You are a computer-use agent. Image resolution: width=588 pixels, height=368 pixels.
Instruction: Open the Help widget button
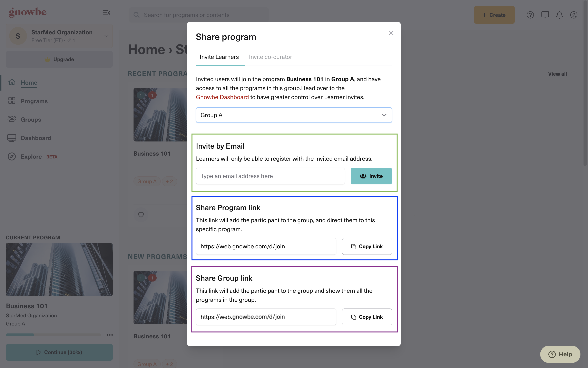coord(560,354)
